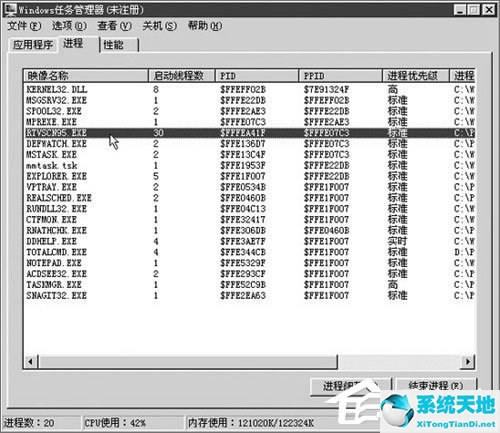Sort by 启动线程数 column header
This screenshot has width=500, height=433.
181,76
